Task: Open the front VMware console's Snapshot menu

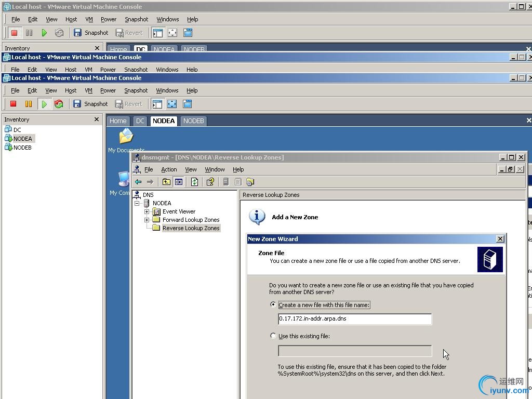Action: click(x=136, y=90)
